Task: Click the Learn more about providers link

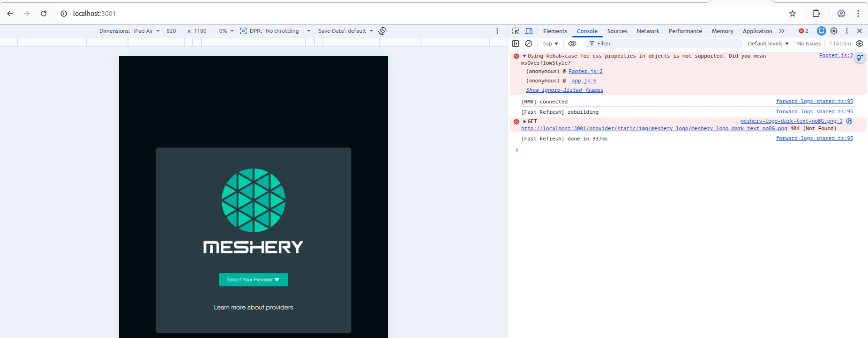Action: point(253,307)
